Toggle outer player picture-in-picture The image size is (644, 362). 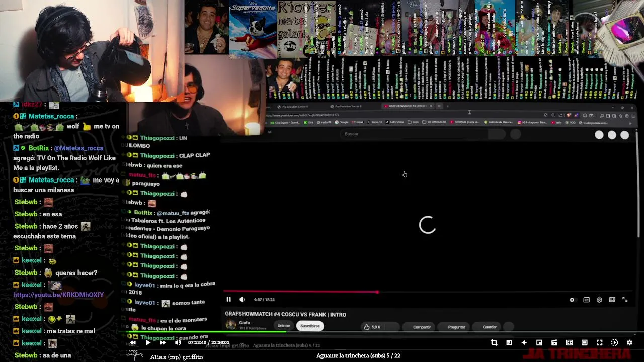coord(539,343)
